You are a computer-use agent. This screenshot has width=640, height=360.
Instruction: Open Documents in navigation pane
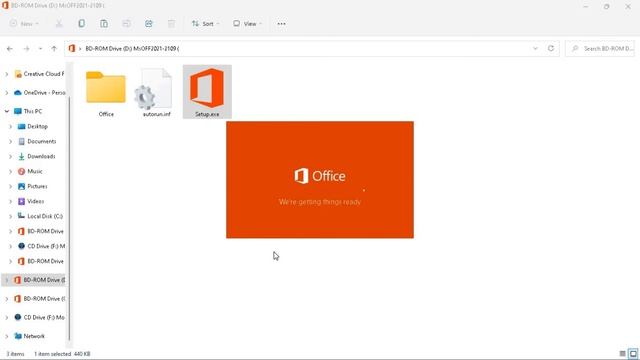pyautogui.click(x=37, y=141)
